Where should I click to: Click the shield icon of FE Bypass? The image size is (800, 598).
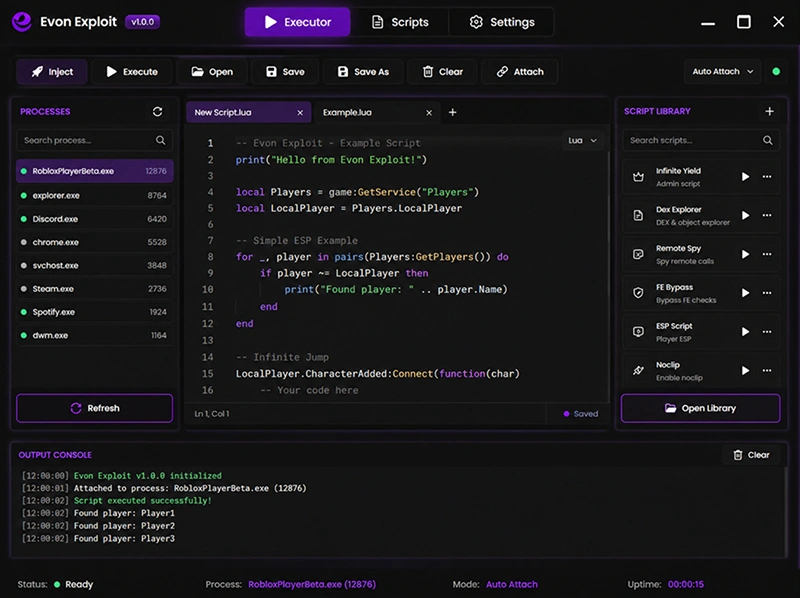click(638, 293)
